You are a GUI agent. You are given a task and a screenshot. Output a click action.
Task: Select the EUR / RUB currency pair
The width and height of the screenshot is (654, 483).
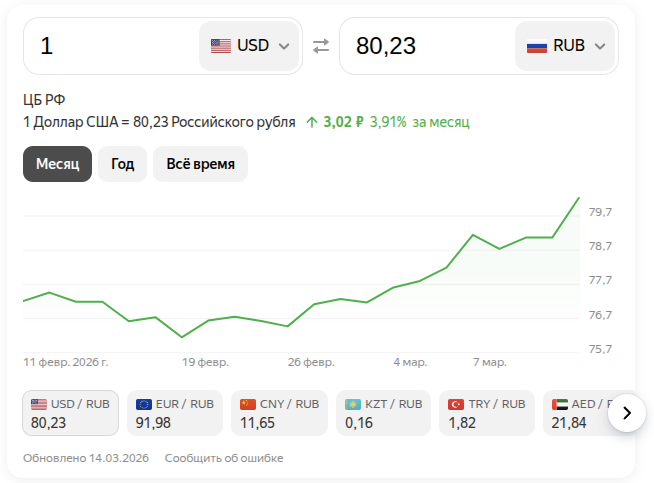coord(174,413)
